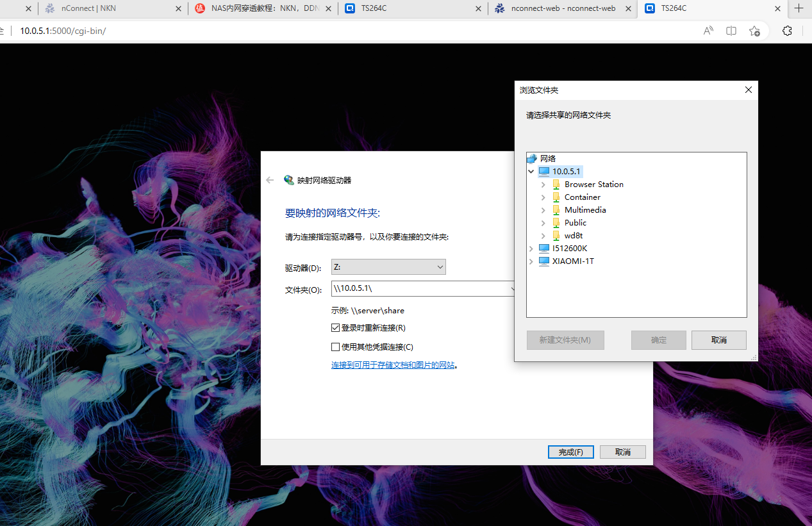Screen dimensions: 812x526
Task: Click the Multimedia folder icon
Action: tap(555, 210)
